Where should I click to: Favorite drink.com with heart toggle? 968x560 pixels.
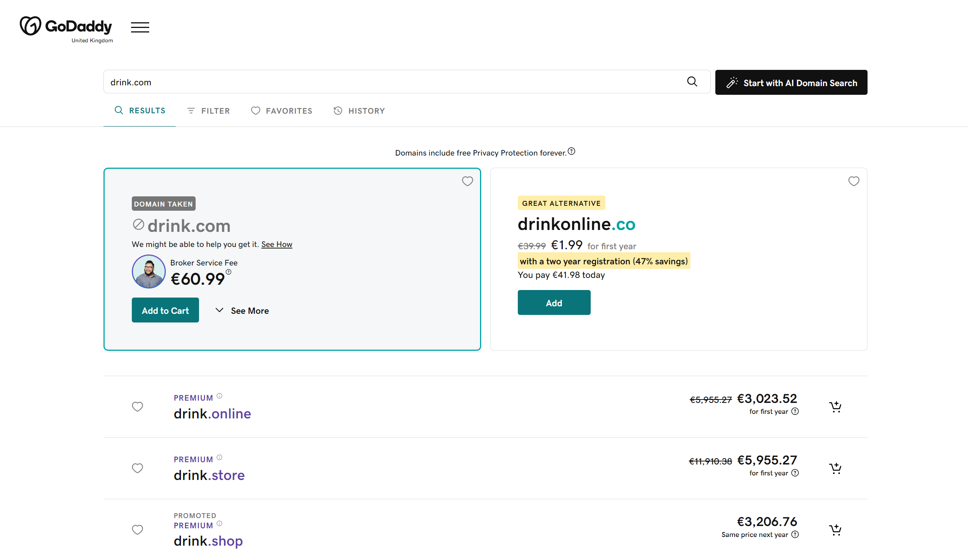(x=467, y=181)
